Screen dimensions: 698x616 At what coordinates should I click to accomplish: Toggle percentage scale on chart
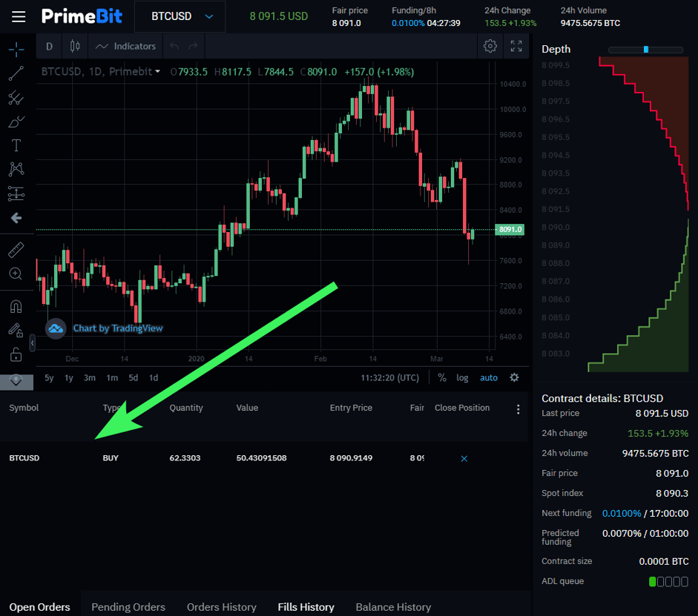point(442,377)
